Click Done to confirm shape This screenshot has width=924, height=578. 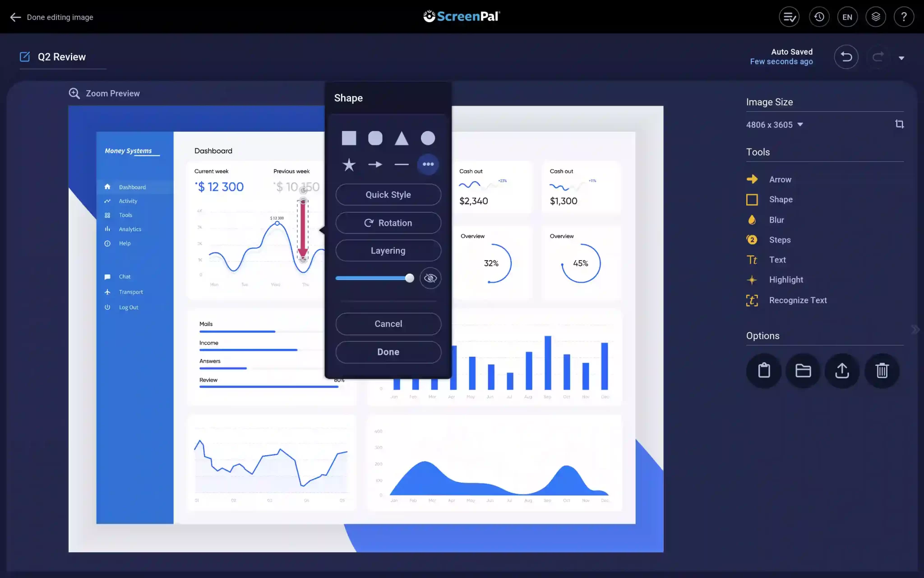[x=388, y=351]
